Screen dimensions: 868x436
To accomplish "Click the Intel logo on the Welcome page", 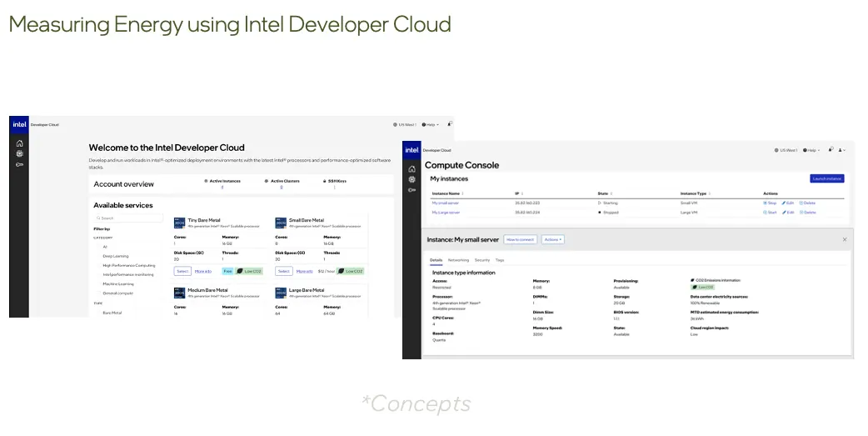I will click(x=19, y=125).
